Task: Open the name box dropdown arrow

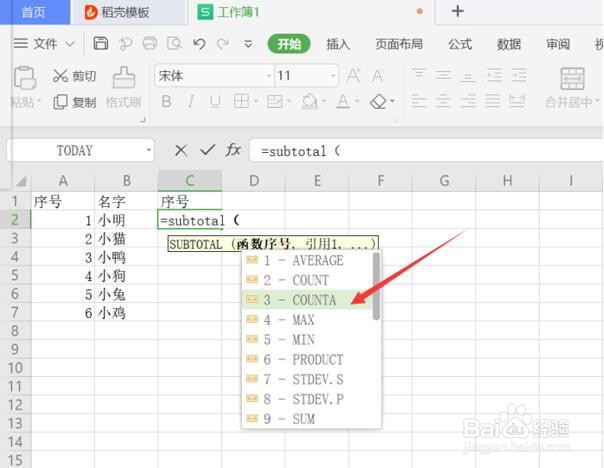Action: (x=148, y=150)
